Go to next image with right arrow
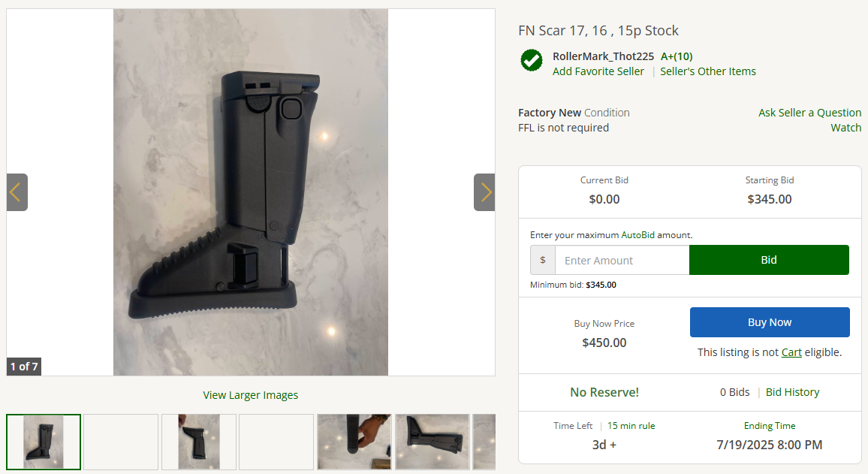This screenshot has width=868, height=474. [x=484, y=192]
